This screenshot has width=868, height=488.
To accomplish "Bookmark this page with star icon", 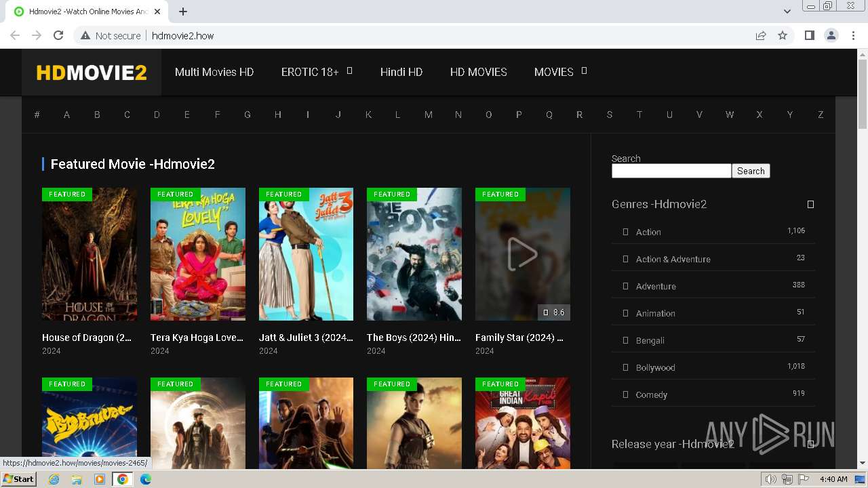I will click(x=783, y=35).
